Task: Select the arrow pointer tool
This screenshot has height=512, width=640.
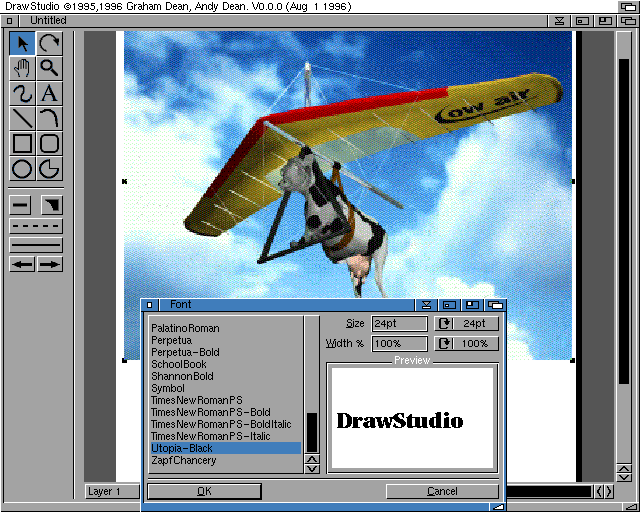Action: pos(22,43)
